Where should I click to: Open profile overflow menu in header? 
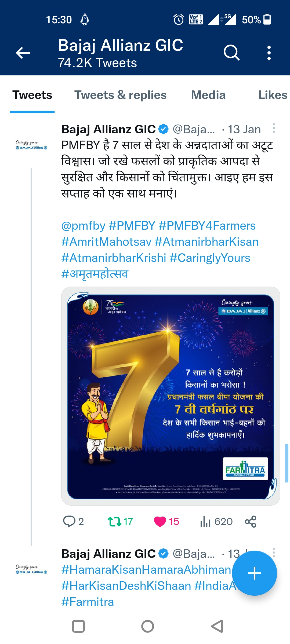[269, 53]
